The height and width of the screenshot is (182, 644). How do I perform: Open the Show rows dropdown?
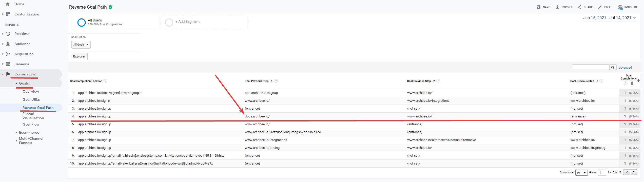coord(581,172)
